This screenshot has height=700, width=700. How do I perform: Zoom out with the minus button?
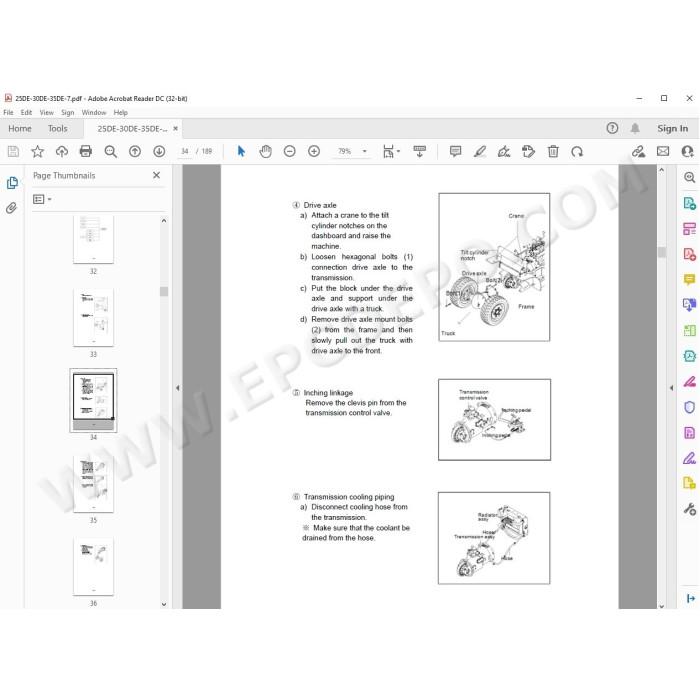pos(290,152)
